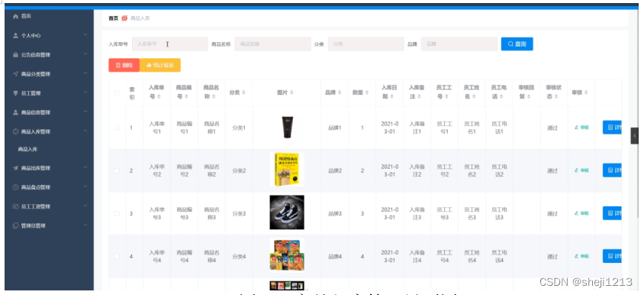
Task: Sort table by 商品名称 column arrows
Action: 214,97
